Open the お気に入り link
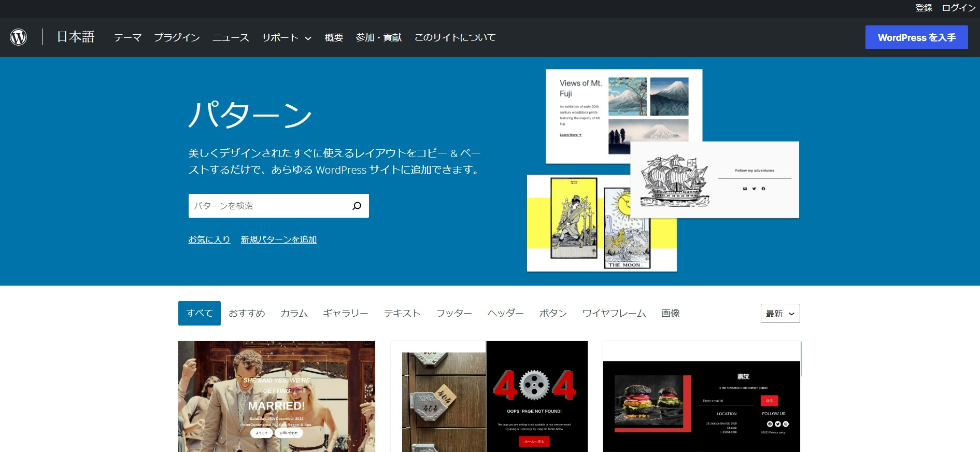The height and width of the screenshot is (452, 980). [x=209, y=239]
